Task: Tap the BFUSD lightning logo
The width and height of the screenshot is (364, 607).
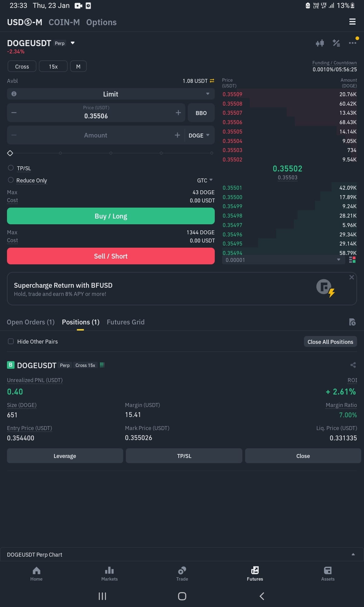Action: 325,288
